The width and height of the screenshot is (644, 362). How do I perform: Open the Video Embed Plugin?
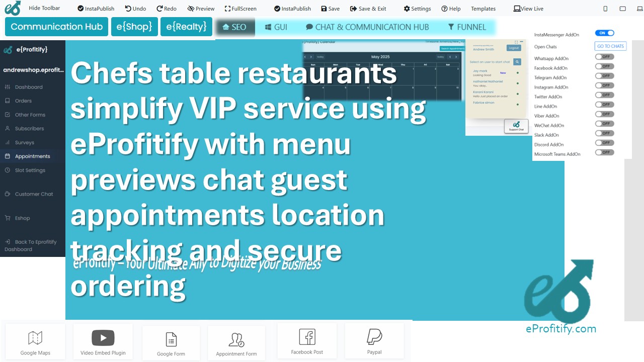tap(103, 337)
